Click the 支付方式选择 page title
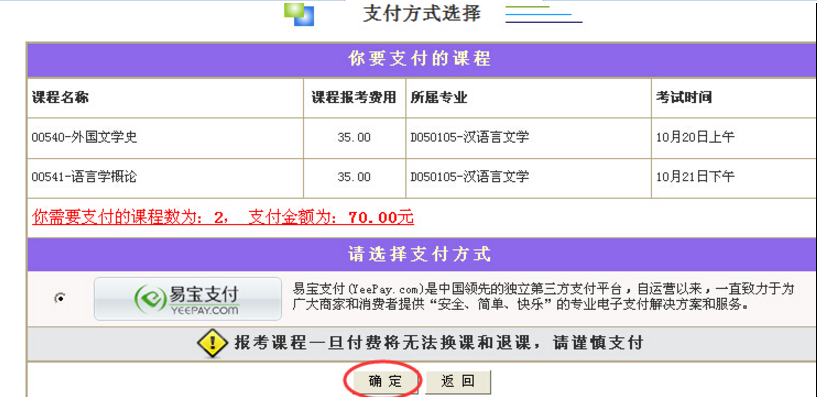The width and height of the screenshot is (817, 397). pyautogui.click(x=422, y=14)
